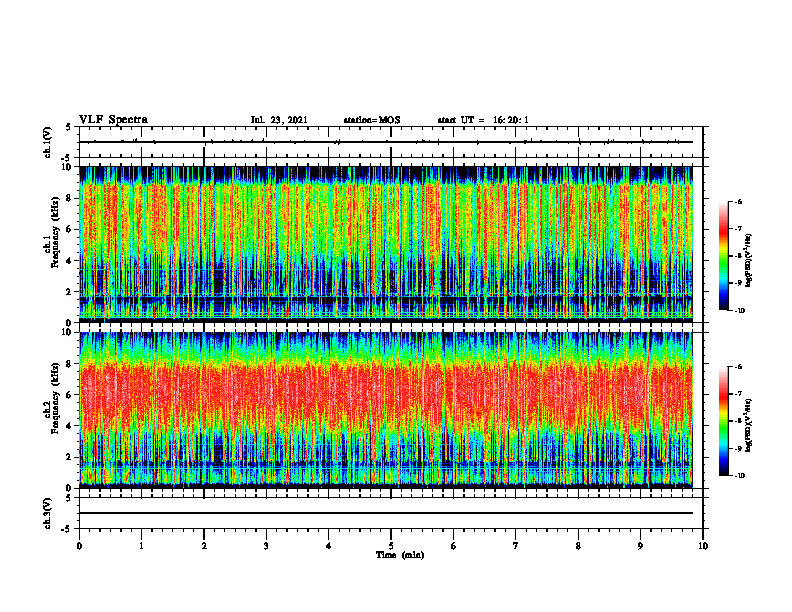Click the ch.3 voltage waveform trace

click(x=386, y=513)
